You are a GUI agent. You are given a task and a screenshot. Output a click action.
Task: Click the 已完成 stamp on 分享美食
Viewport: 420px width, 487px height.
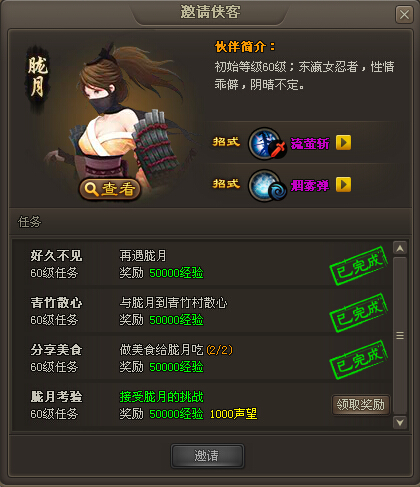(x=359, y=360)
